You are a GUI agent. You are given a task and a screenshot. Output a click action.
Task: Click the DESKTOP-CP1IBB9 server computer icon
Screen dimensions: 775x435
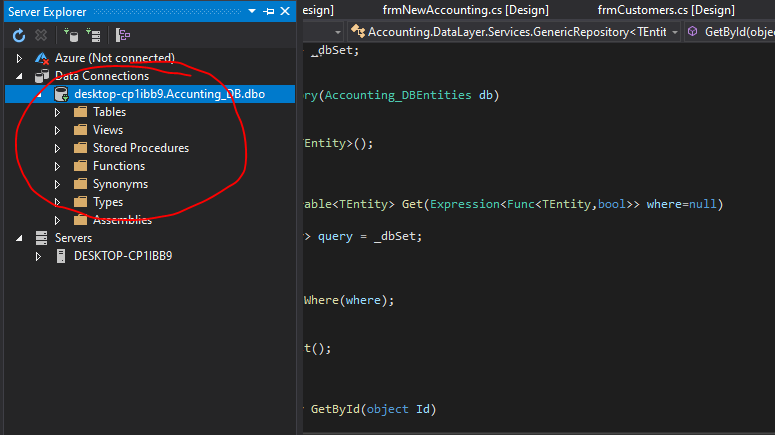click(x=60, y=256)
